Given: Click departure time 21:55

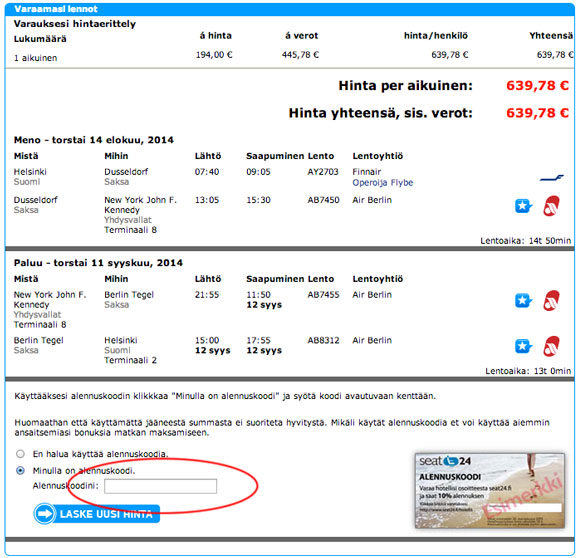Looking at the screenshot, I should pyautogui.click(x=207, y=294).
